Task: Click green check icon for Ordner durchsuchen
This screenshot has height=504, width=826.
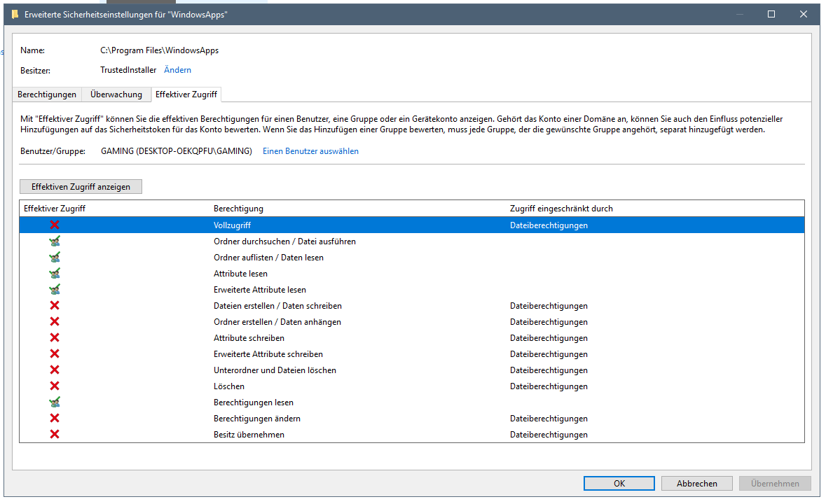Action: 54,241
